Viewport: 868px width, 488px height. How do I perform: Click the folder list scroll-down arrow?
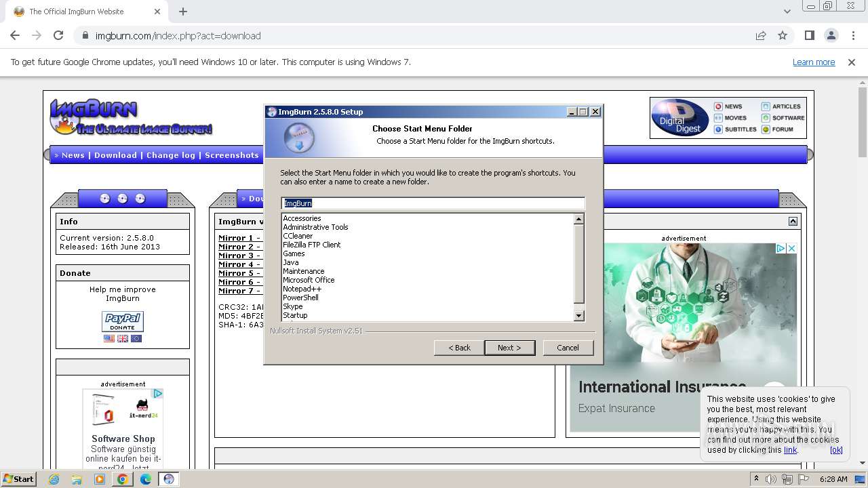point(578,315)
